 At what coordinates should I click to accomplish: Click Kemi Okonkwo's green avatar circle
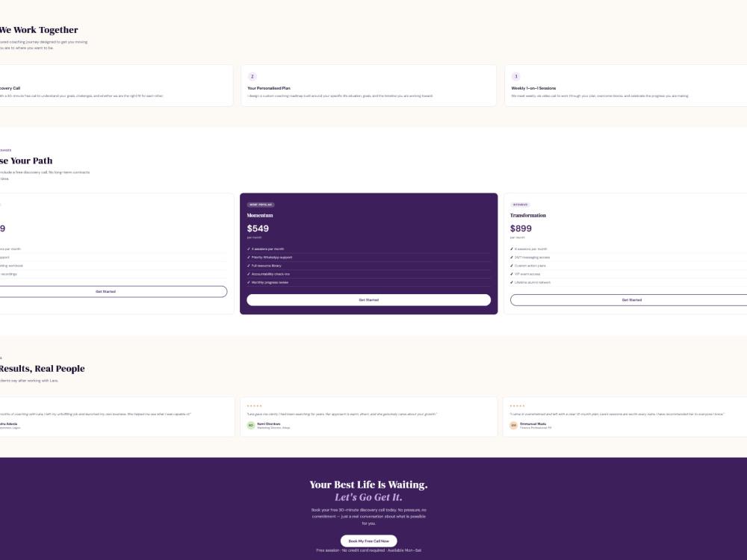coord(251,426)
